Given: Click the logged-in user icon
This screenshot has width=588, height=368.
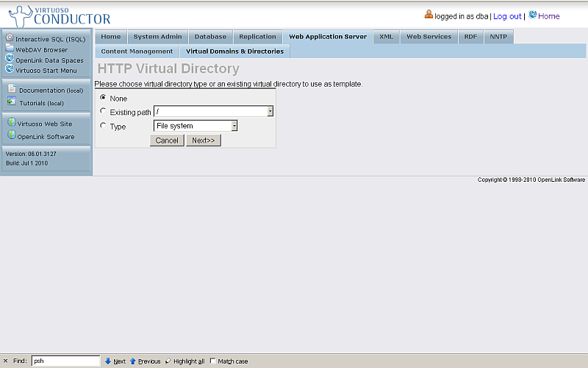Looking at the screenshot, I should coord(429,15).
